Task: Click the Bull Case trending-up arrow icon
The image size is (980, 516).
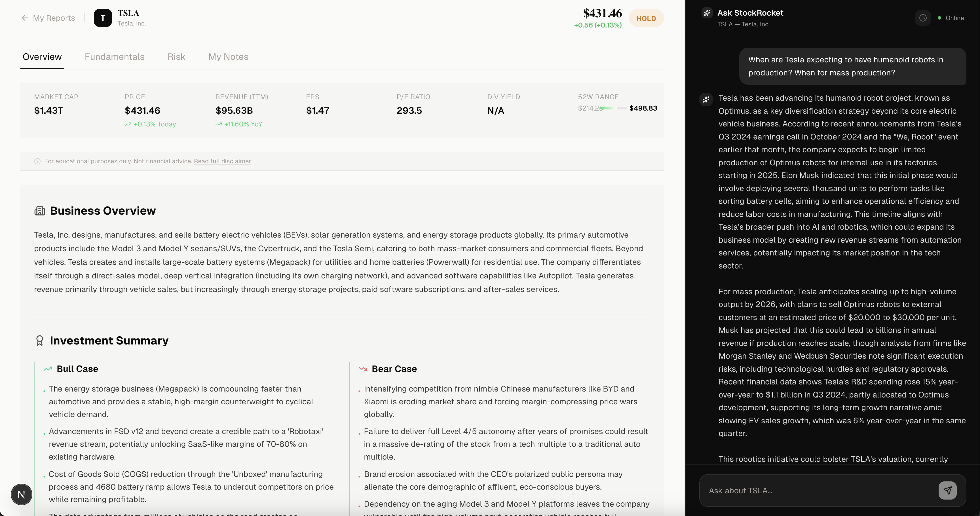Action: (47, 369)
